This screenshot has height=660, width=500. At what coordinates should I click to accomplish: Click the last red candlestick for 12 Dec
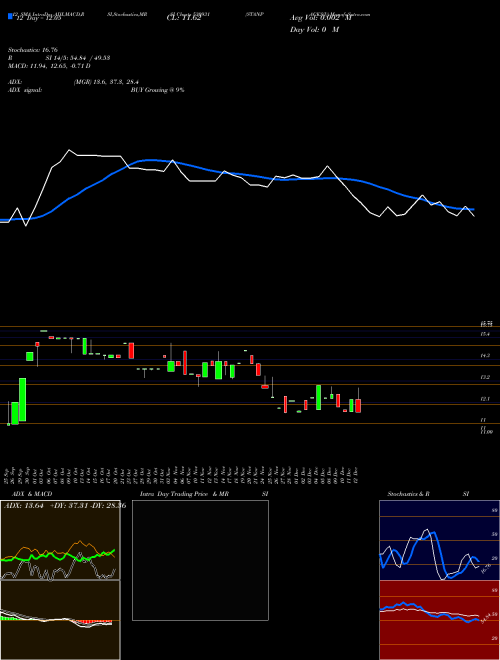point(358,406)
